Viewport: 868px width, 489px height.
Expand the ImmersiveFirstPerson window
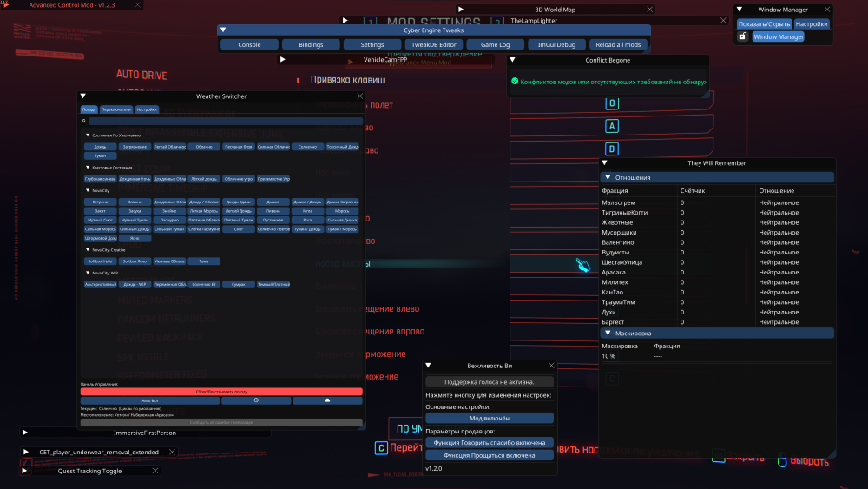pyautogui.click(x=25, y=433)
